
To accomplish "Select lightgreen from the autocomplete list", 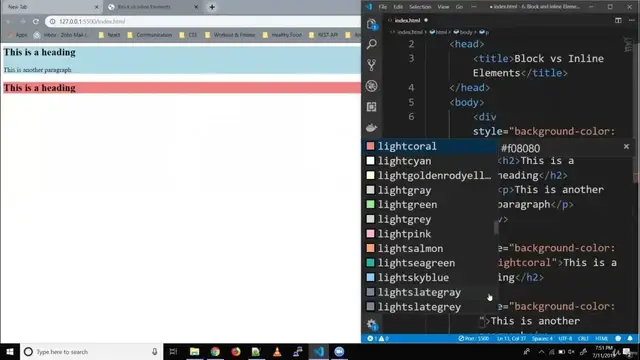I will tap(430, 204).
